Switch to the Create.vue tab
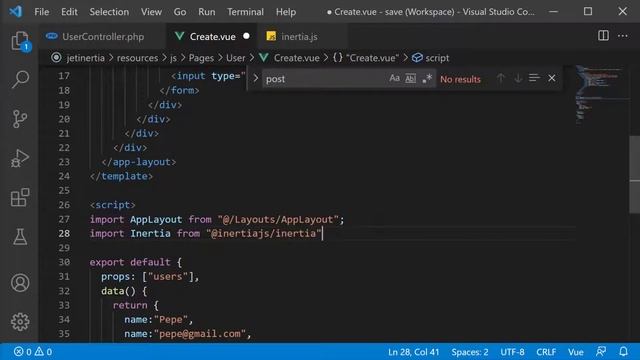640x360 pixels. (212, 36)
